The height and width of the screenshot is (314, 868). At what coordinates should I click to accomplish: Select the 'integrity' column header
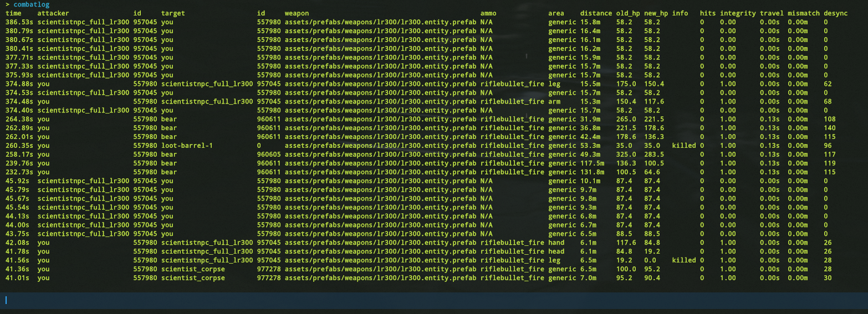[736, 13]
